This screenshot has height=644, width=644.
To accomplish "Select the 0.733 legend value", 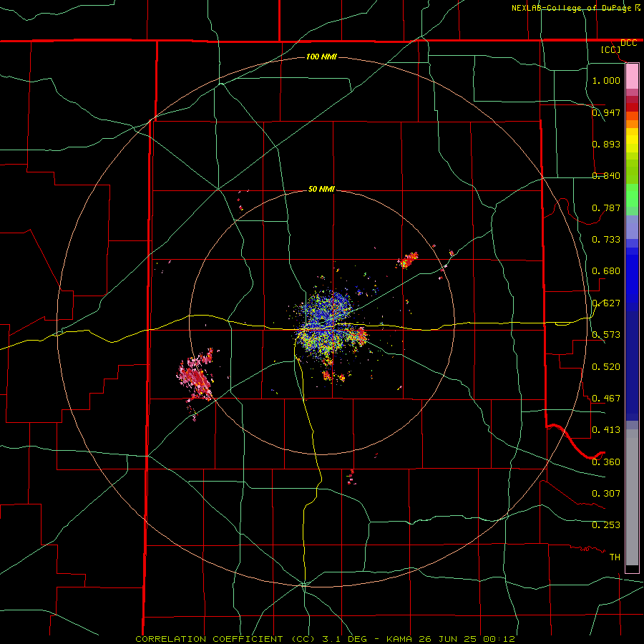I will [606, 239].
